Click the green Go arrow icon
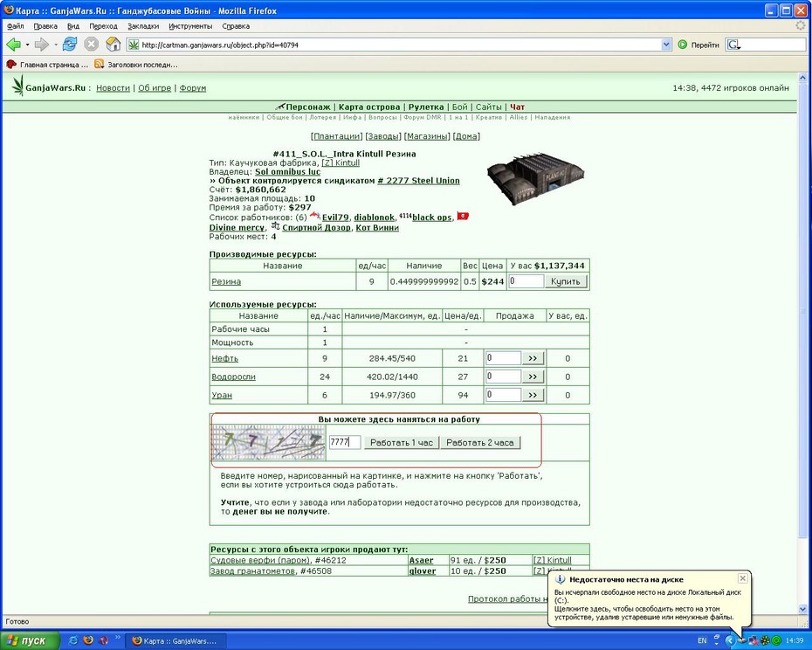Screen dimensions: 812x650 (x=683, y=45)
